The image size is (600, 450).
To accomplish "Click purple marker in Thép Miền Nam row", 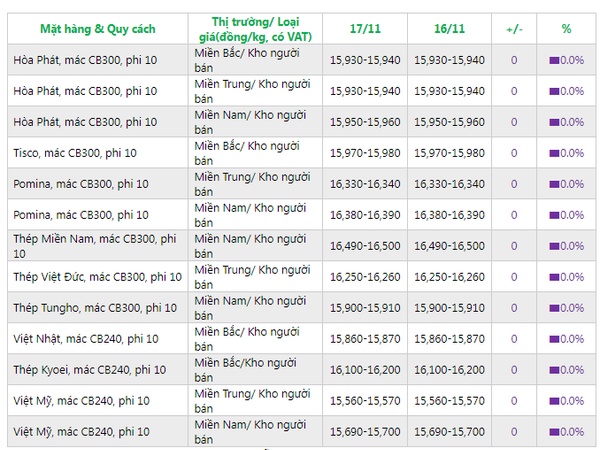I will click(554, 246).
